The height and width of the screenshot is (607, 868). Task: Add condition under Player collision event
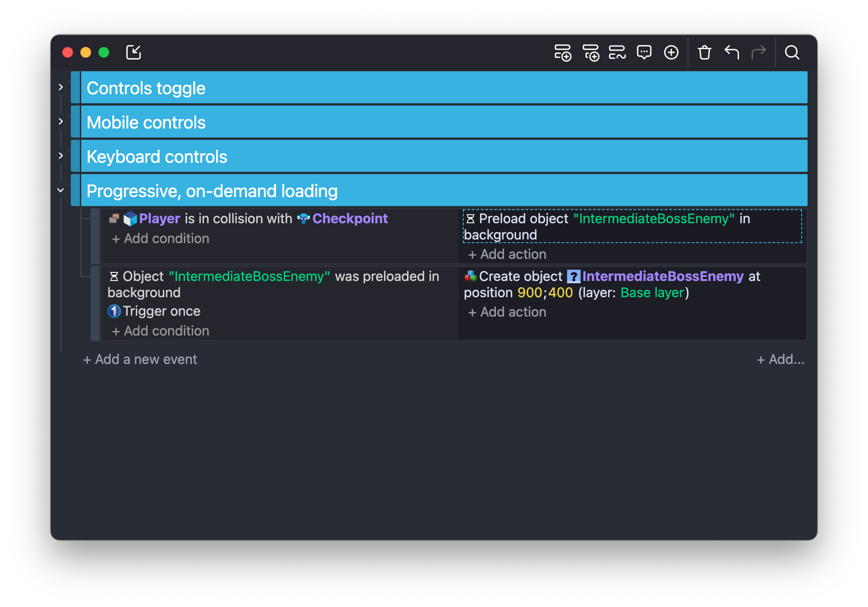pyautogui.click(x=161, y=239)
